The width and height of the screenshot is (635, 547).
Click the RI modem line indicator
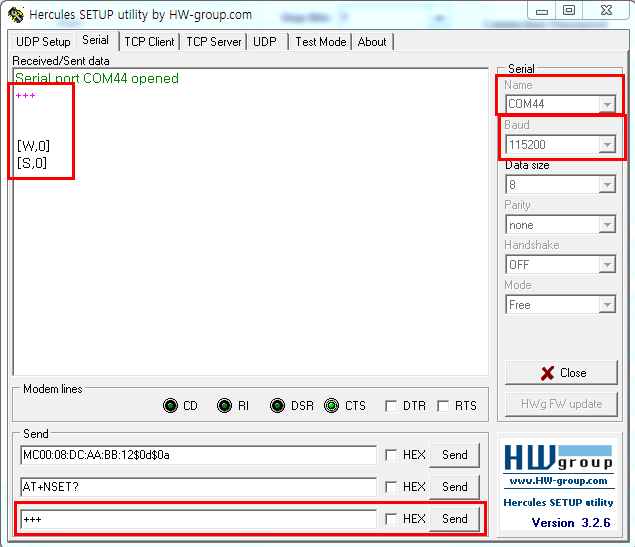pyautogui.click(x=224, y=405)
